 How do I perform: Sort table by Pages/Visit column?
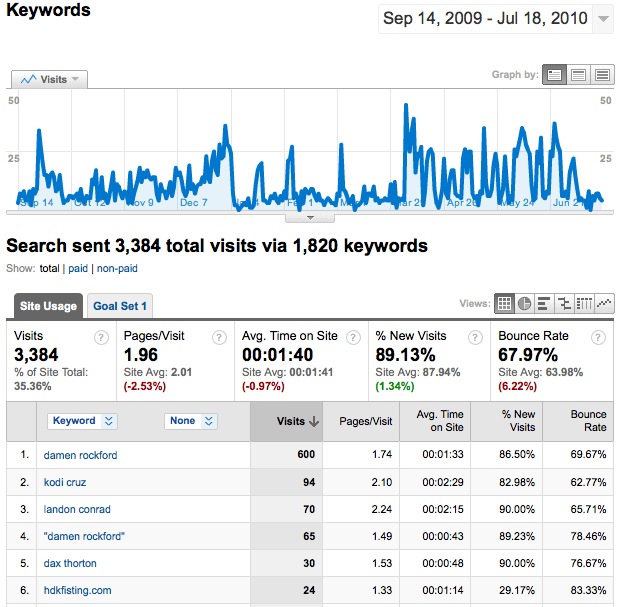(361, 421)
